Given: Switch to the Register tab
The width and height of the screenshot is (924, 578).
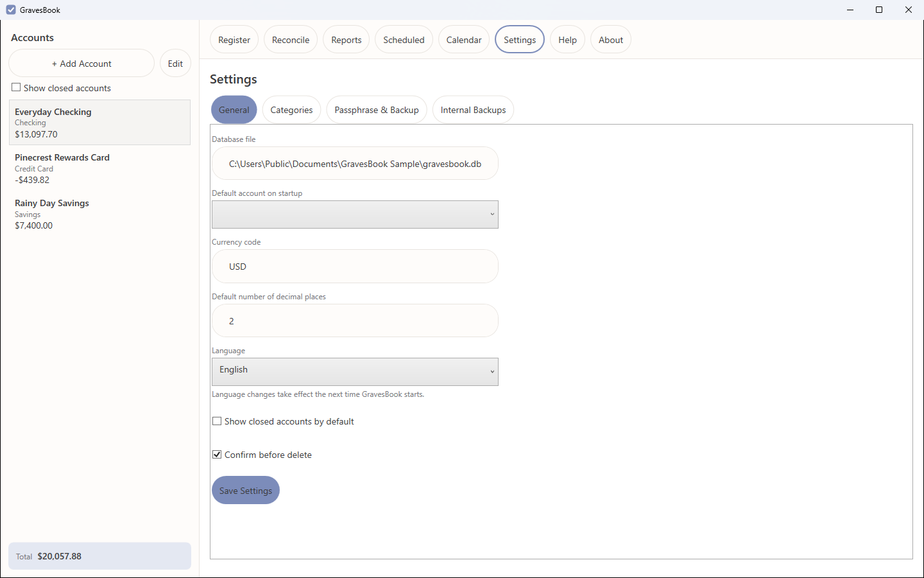Looking at the screenshot, I should 234,40.
